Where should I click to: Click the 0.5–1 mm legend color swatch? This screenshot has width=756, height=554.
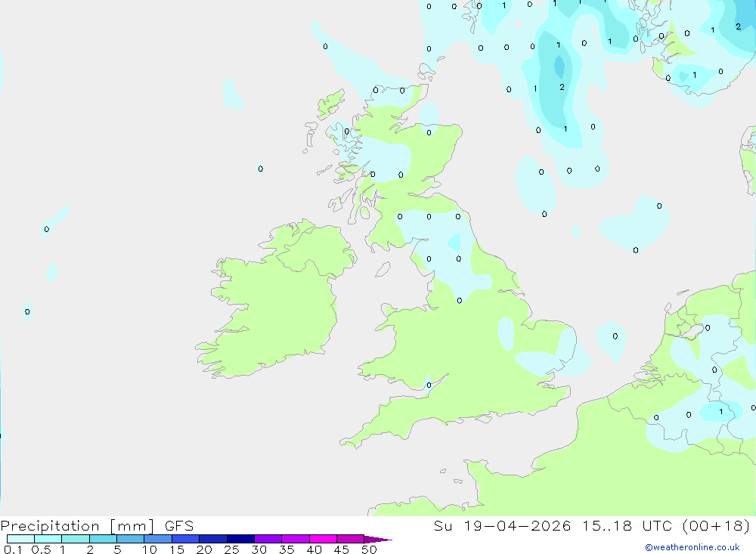48,539
